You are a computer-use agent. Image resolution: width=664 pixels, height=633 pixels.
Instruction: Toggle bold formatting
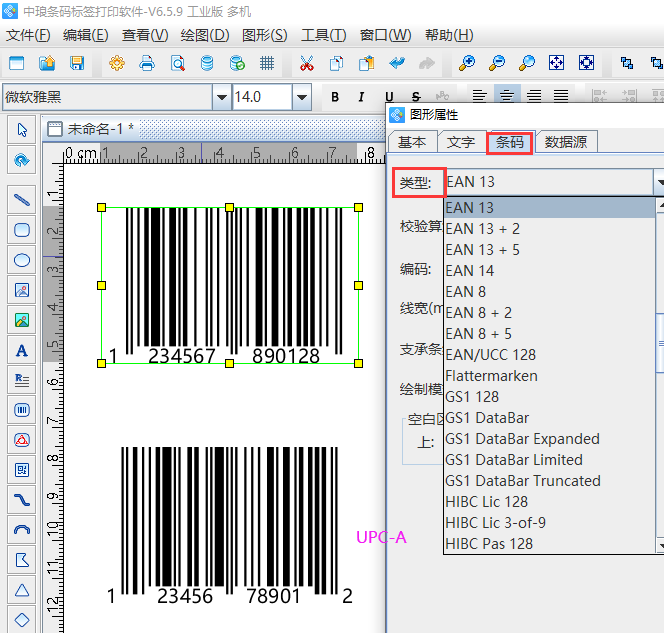click(x=335, y=97)
